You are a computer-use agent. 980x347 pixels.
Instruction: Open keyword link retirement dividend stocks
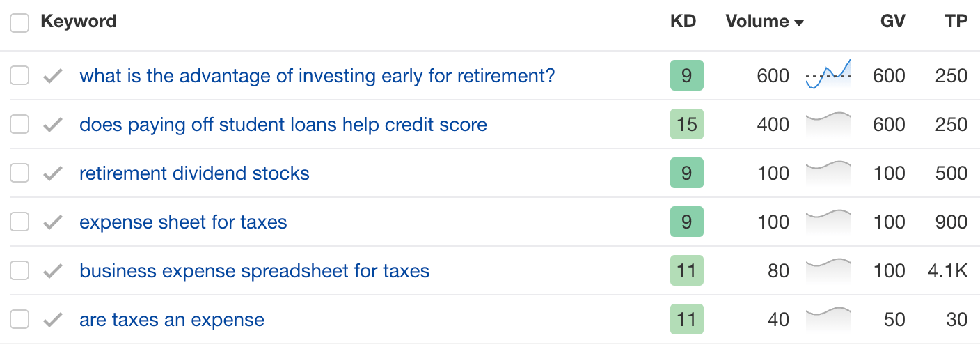195,173
